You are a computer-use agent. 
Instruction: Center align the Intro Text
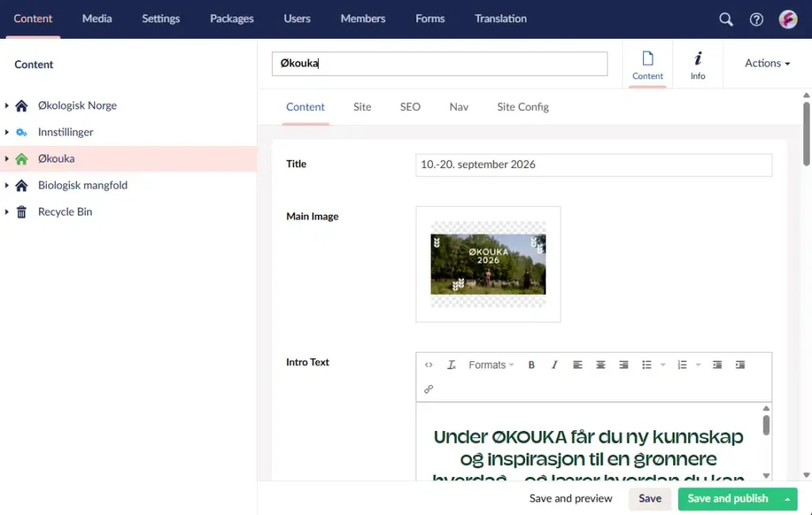click(600, 365)
